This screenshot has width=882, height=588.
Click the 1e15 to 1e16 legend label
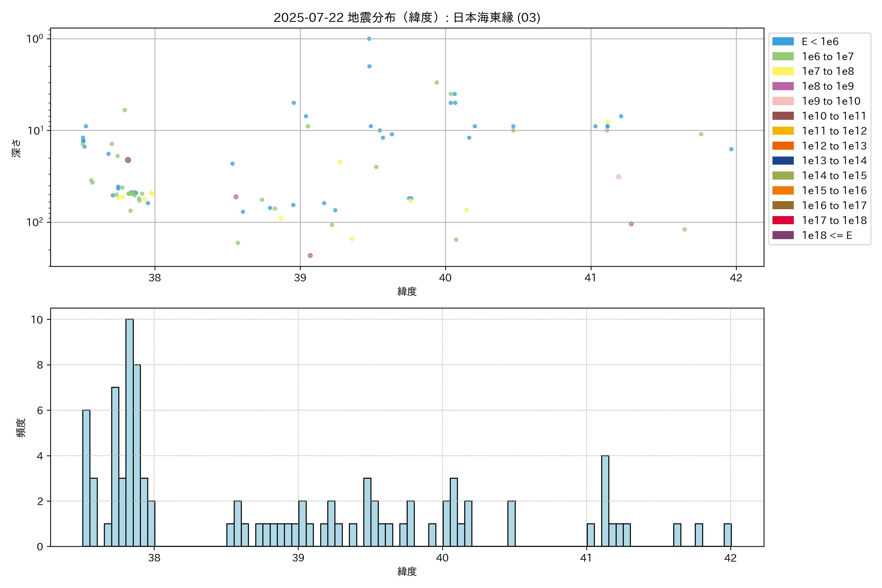(x=834, y=191)
